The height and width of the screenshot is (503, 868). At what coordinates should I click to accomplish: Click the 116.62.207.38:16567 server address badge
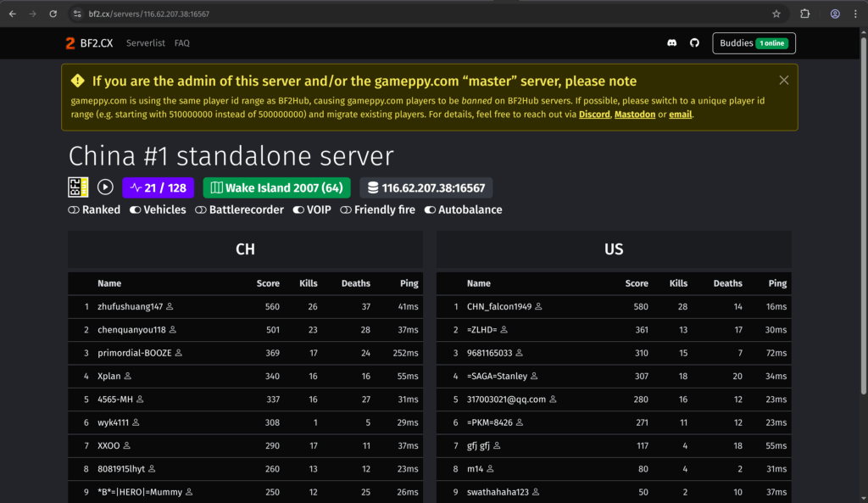[x=426, y=187]
